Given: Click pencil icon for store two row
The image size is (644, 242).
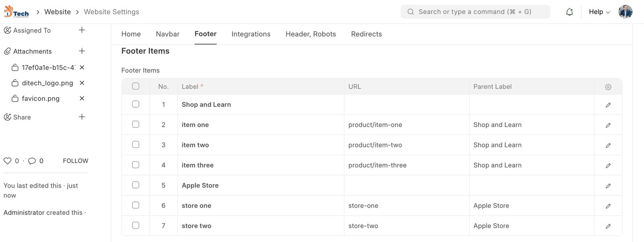Looking at the screenshot, I should (608, 226).
